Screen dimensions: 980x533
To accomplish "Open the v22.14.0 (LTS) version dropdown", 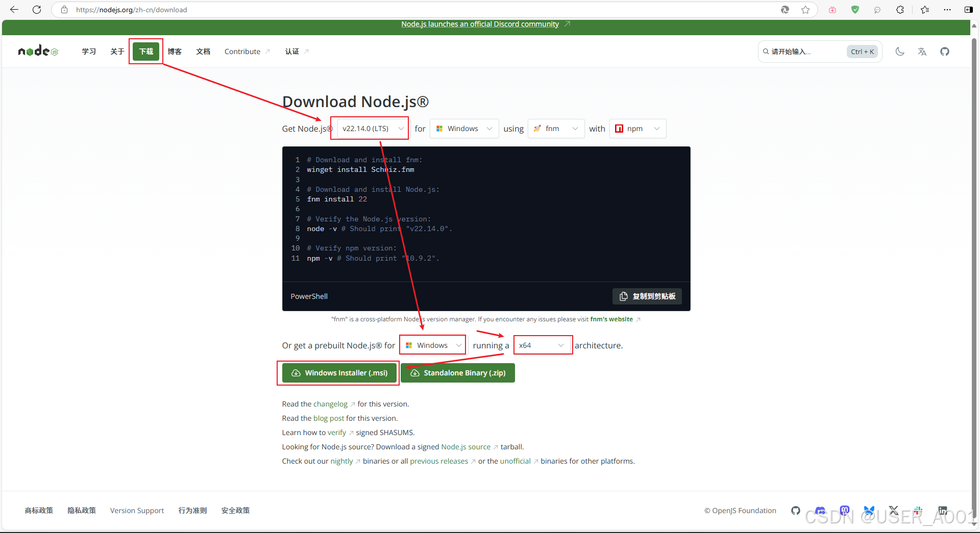I will click(x=370, y=128).
